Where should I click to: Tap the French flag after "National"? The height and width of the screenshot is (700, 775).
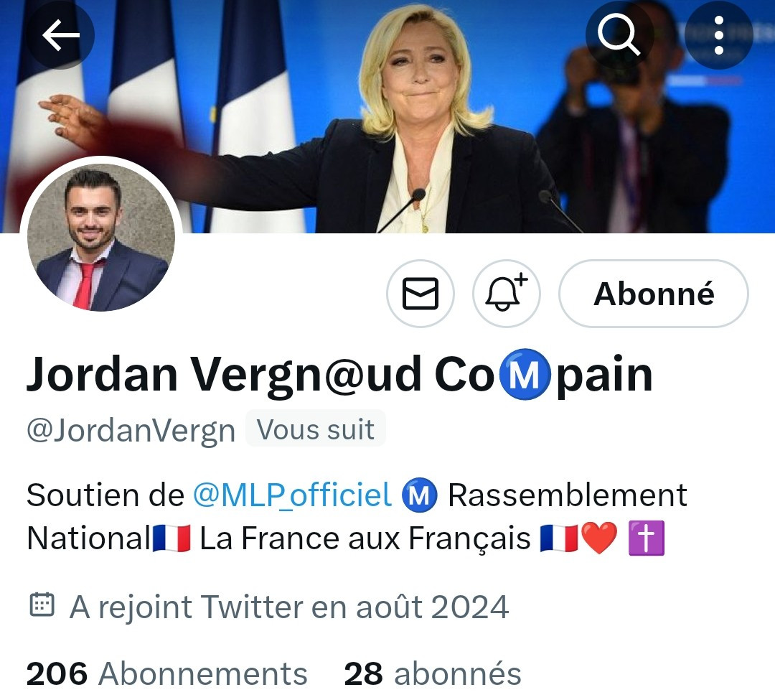click(x=172, y=538)
